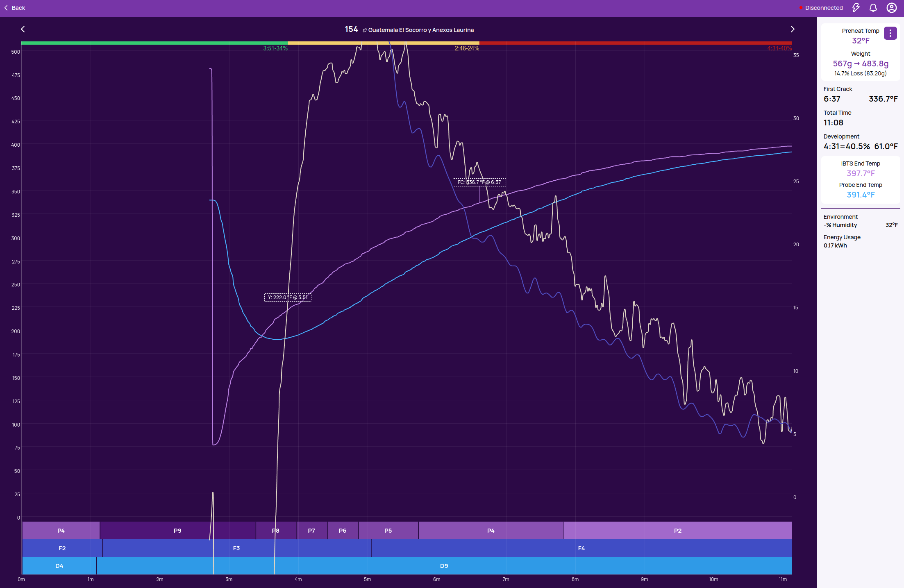The width and height of the screenshot is (904, 588).
Task: Click the first crack marker FC: 336.7 °F @ 6:37
Action: (479, 182)
